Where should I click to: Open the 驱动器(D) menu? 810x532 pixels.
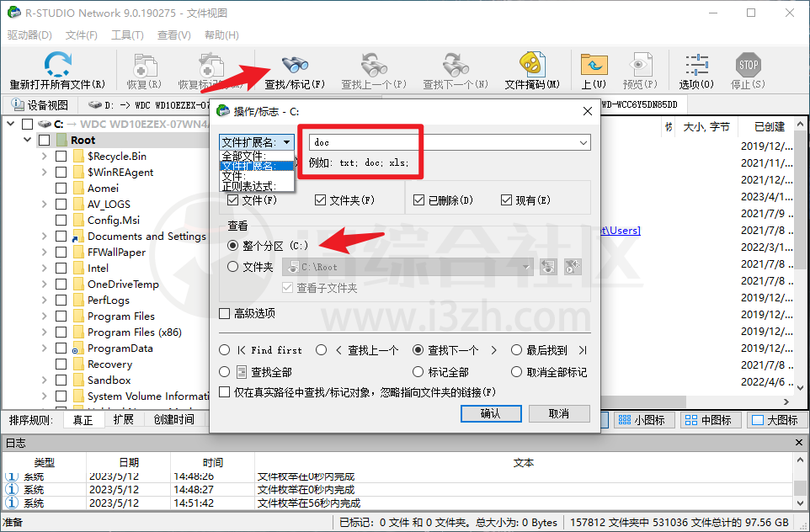[x=30, y=35]
